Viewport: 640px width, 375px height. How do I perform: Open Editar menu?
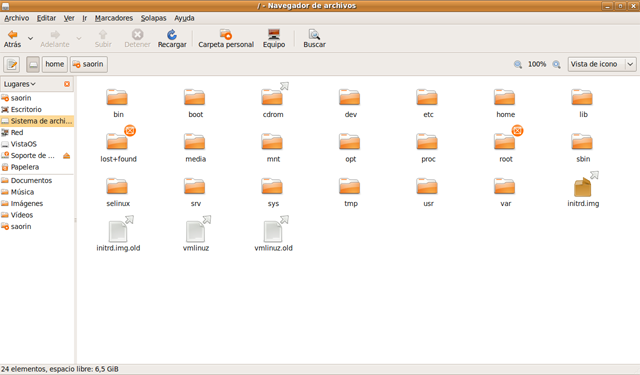coord(46,18)
